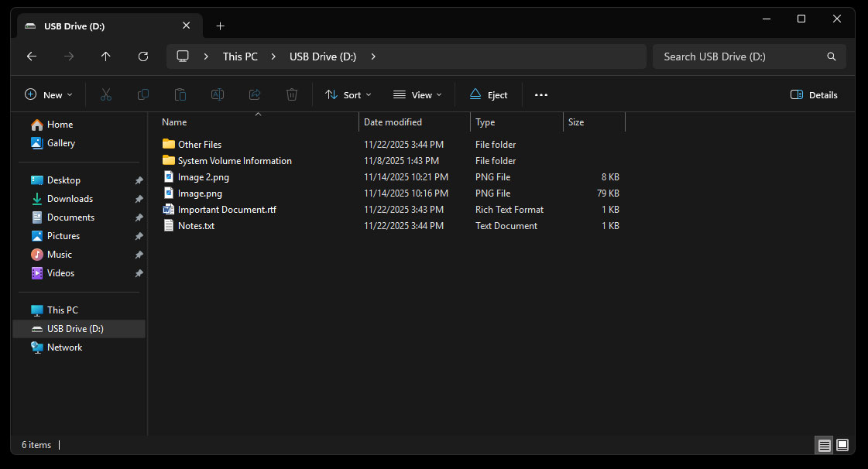Click the Cut scissors icon in toolbar
This screenshot has width=868, height=469.
tap(106, 94)
